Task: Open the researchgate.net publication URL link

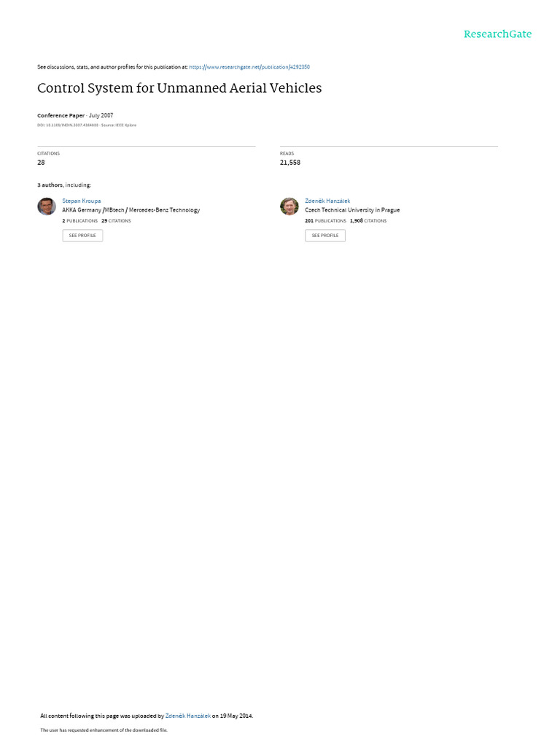Action: click(249, 67)
